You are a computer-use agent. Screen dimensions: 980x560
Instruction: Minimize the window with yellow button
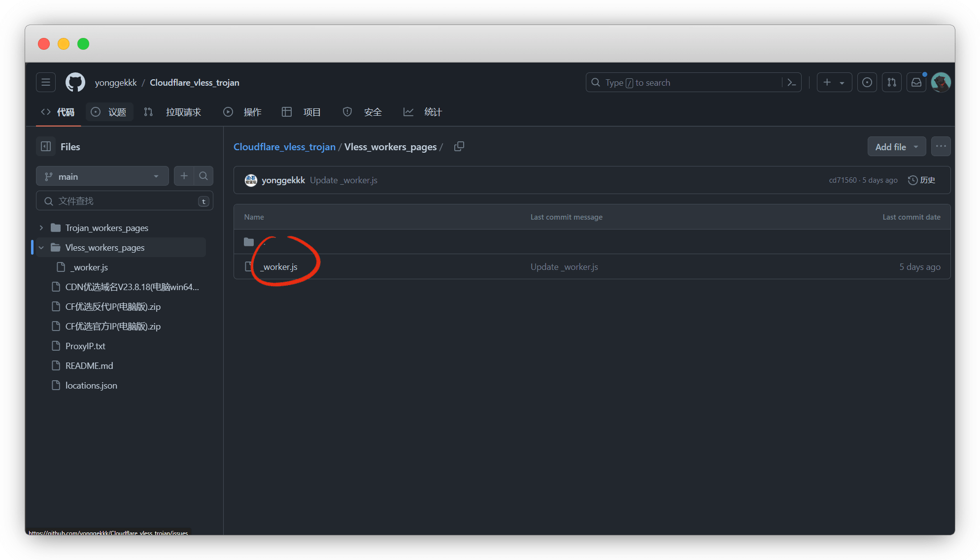64,44
